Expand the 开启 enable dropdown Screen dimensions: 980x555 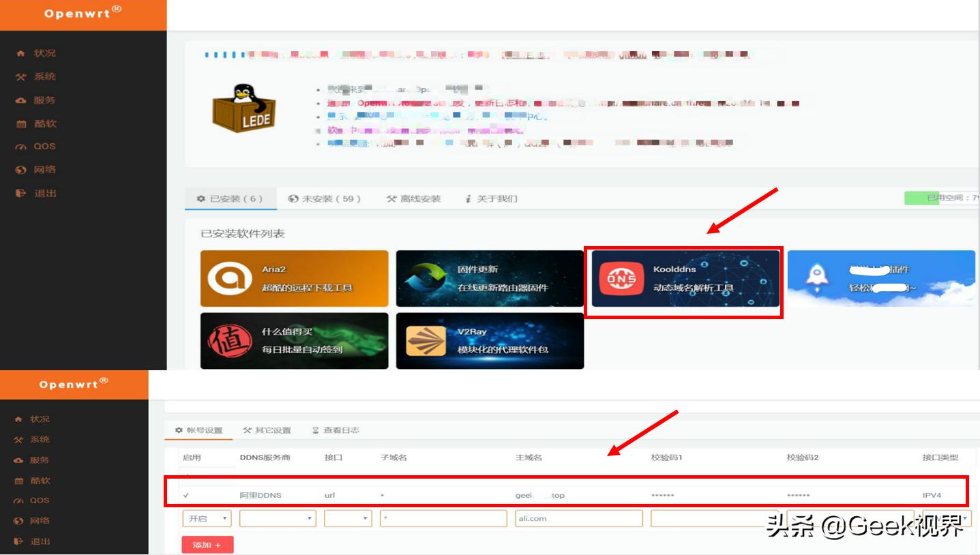[207, 519]
